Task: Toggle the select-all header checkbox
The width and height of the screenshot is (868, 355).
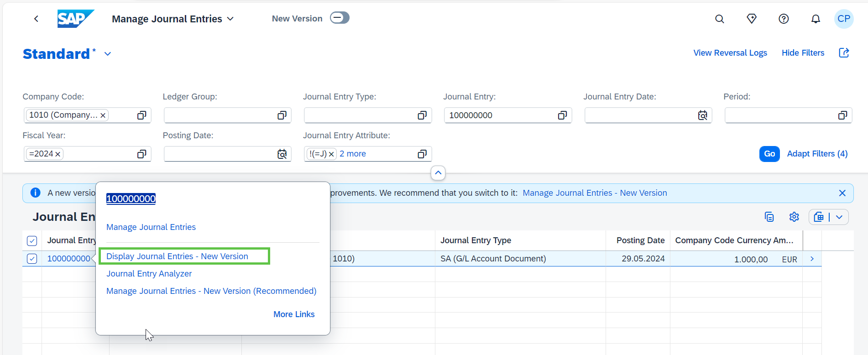Action: tap(32, 240)
